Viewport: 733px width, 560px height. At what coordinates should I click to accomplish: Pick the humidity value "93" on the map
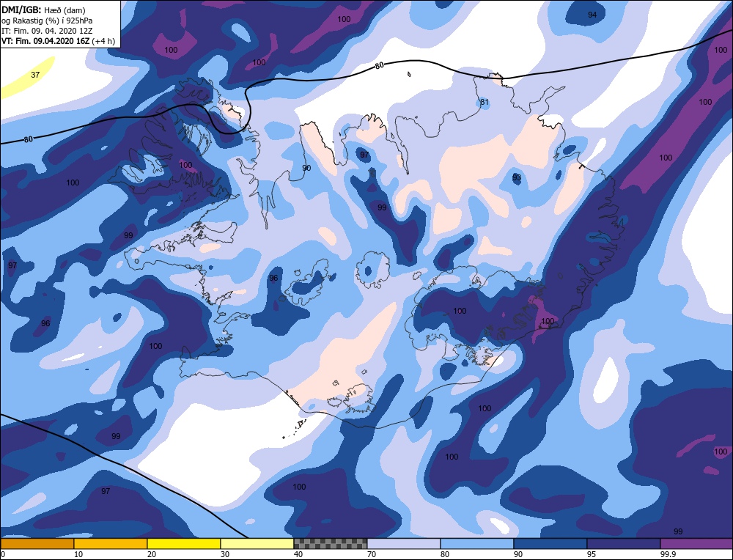517,177
